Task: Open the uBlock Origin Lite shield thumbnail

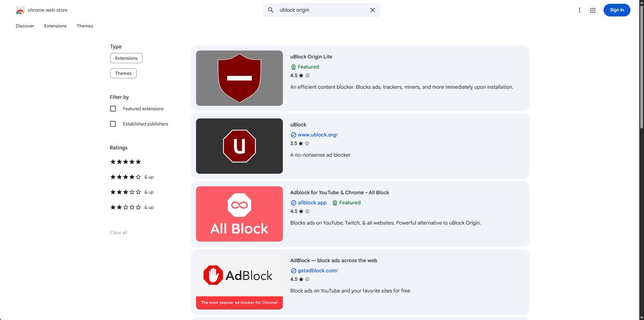Action: click(x=239, y=78)
